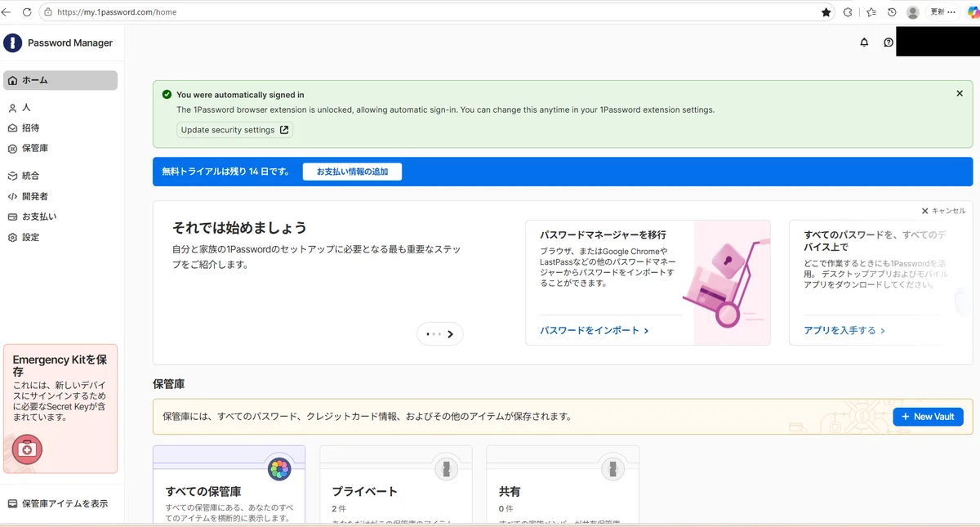Open 人 (People) in the sidebar

coord(60,108)
